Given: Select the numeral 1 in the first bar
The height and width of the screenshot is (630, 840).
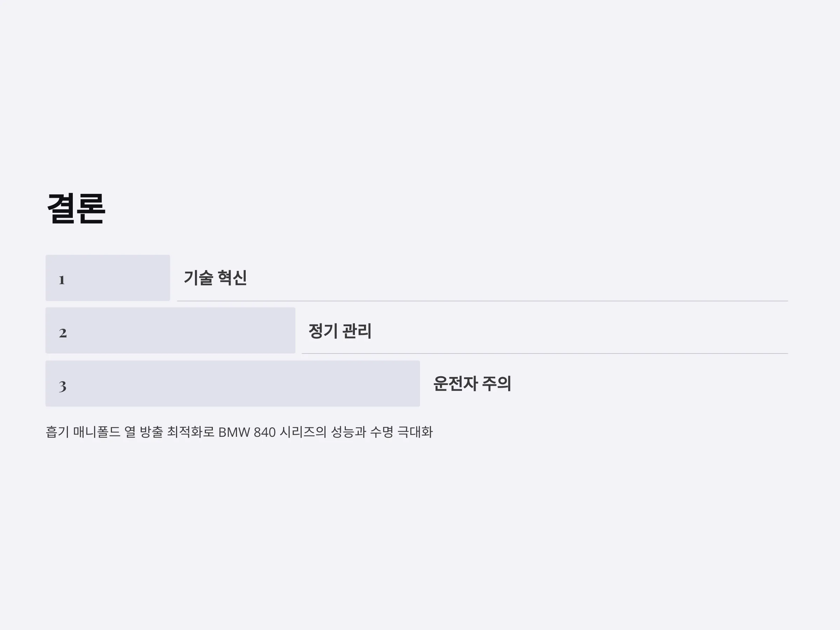Looking at the screenshot, I should coord(62,280).
